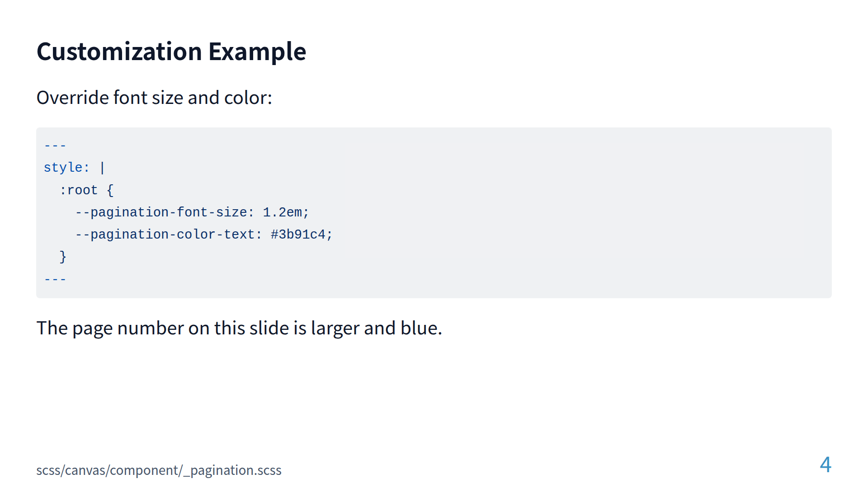Click the pipe character after "style:"
868x488 pixels.
tap(102, 168)
